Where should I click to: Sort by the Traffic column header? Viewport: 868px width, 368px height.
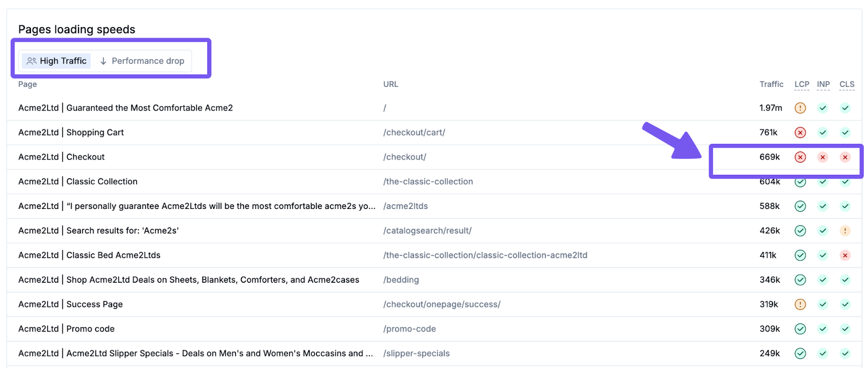(771, 84)
